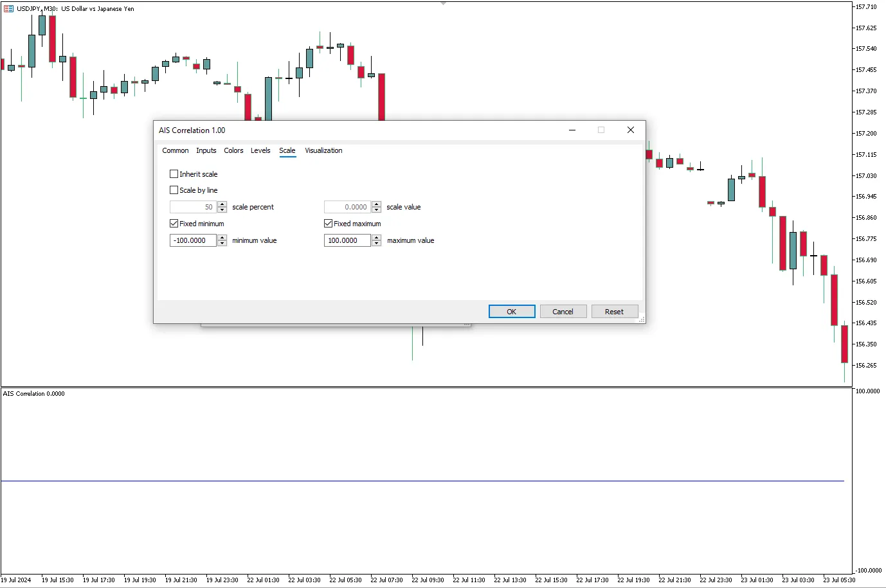Click the "minimum value" field label

(x=255, y=240)
